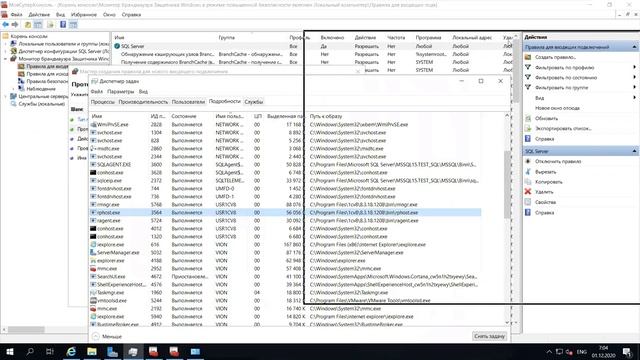Click Создать правило in the Actions pane
The image size is (640, 360).
pyautogui.click(x=555, y=57)
